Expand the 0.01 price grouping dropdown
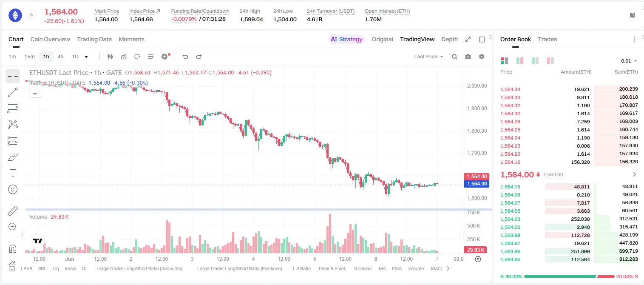Viewport: 644px width, 285px height. [x=629, y=61]
